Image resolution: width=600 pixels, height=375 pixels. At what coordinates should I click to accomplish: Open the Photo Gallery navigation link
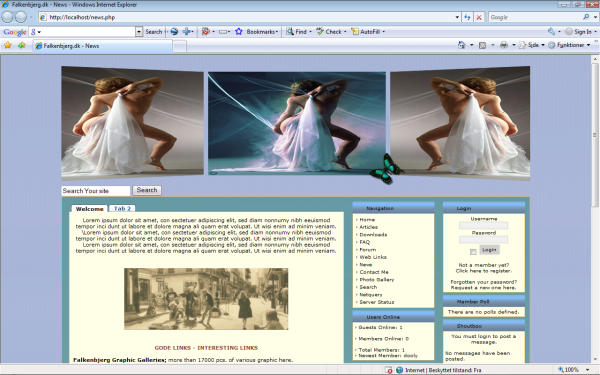click(377, 280)
